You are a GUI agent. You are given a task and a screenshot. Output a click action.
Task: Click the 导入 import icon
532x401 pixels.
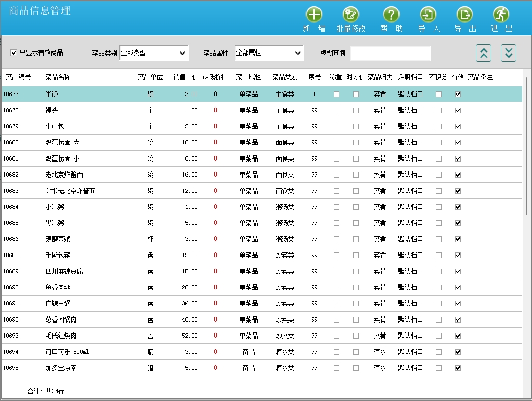click(429, 15)
